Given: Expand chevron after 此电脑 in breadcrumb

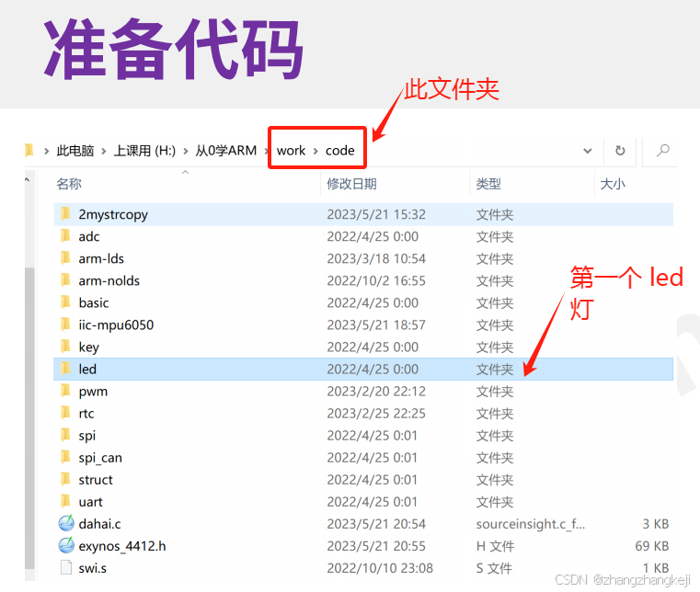Looking at the screenshot, I should (x=104, y=152).
